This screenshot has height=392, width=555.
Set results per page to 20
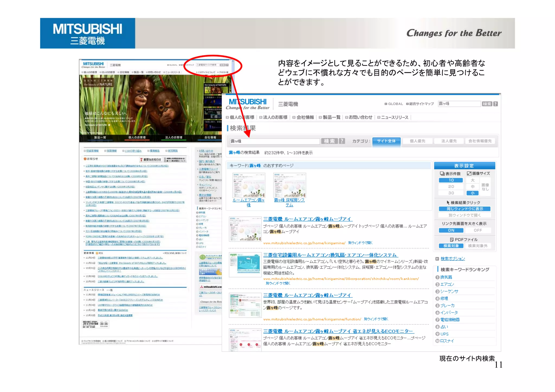pyautogui.click(x=451, y=187)
